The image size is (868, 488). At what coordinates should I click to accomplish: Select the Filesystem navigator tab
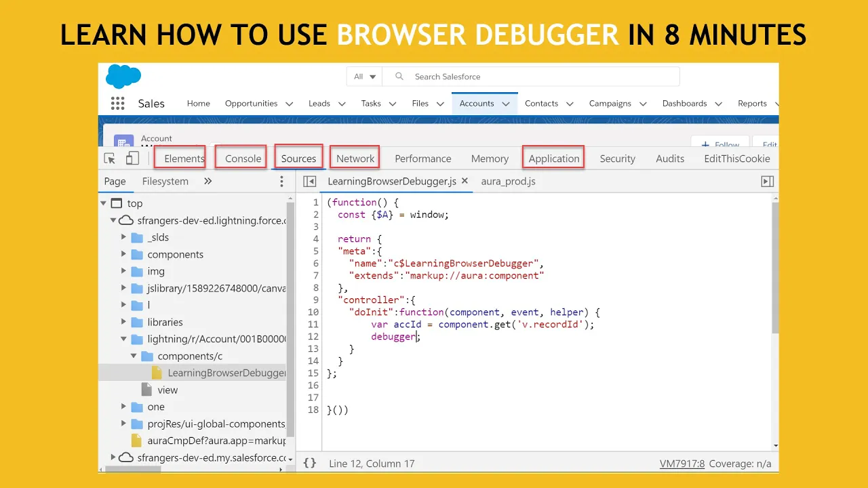click(x=165, y=181)
